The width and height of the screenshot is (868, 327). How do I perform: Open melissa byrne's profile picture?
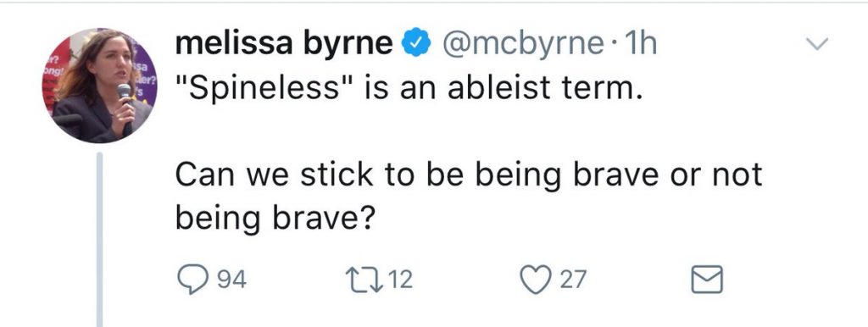tap(100, 86)
